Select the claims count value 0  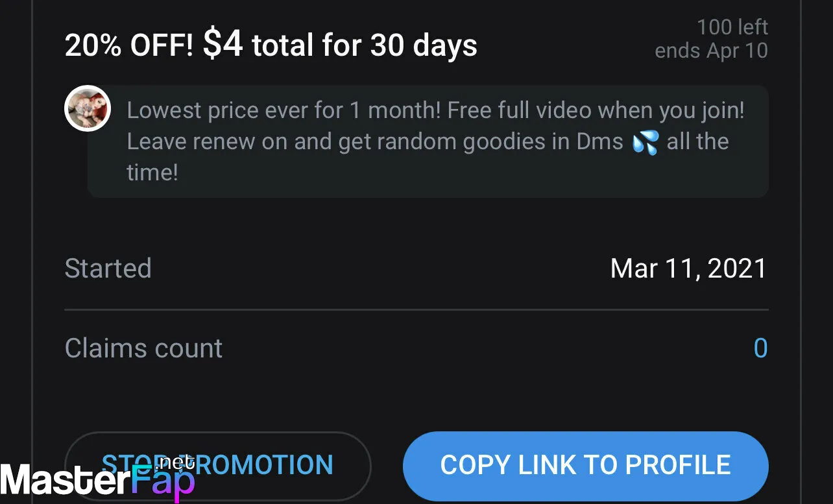(760, 348)
